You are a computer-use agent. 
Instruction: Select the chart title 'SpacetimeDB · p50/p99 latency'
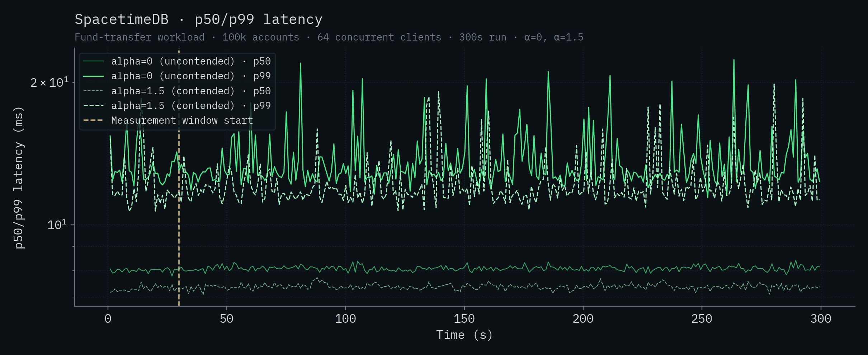(198, 19)
